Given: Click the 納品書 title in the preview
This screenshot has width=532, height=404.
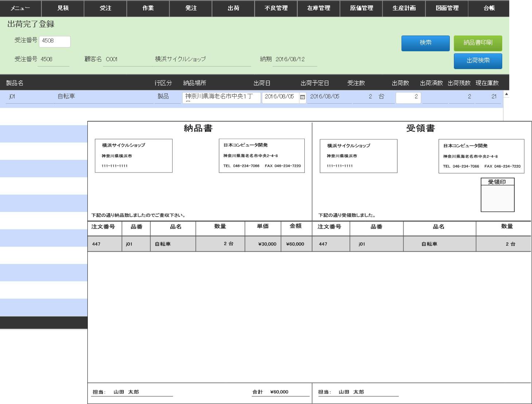Looking at the screenshot, I should click(x=198, y=128).
